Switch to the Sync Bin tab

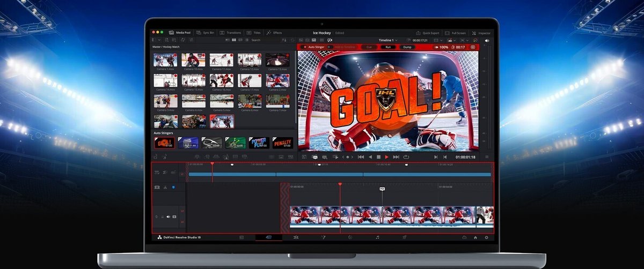pyautogui.click(x=205, y=33)
